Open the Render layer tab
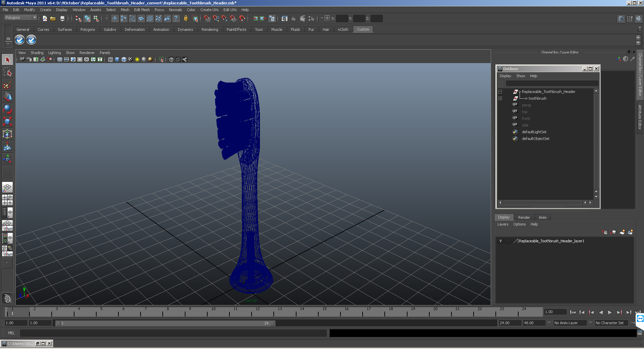 coord(524,217)
